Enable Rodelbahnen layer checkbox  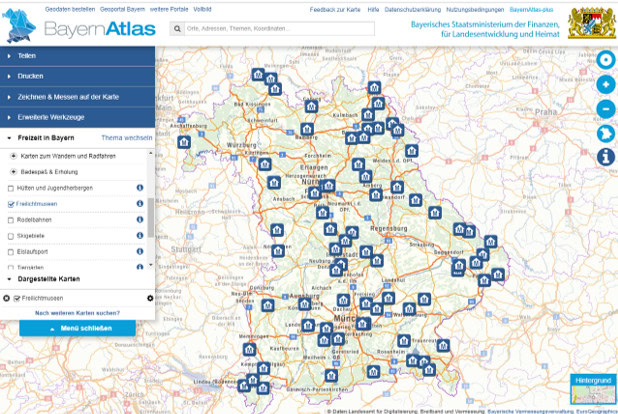pyautogui.click(x=11, y=220)
